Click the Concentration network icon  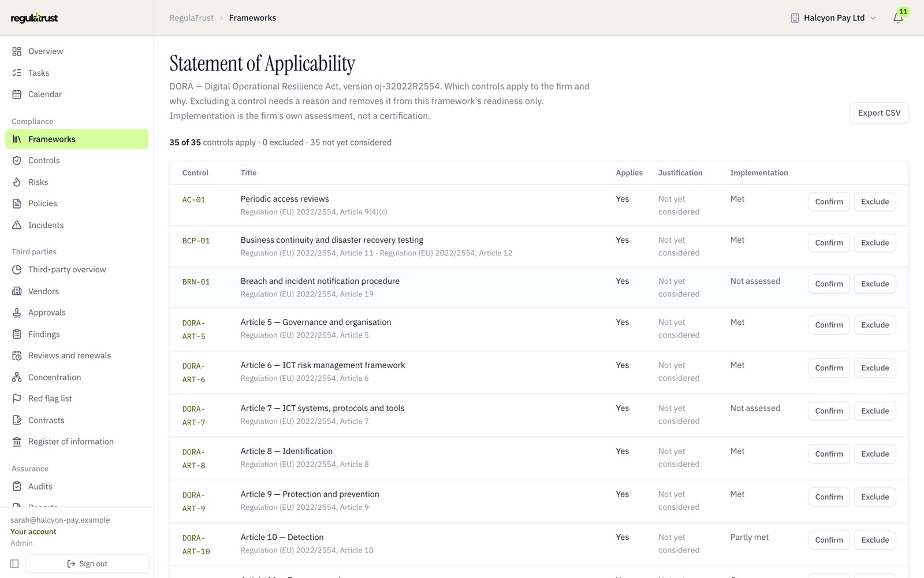coord(17,377)
